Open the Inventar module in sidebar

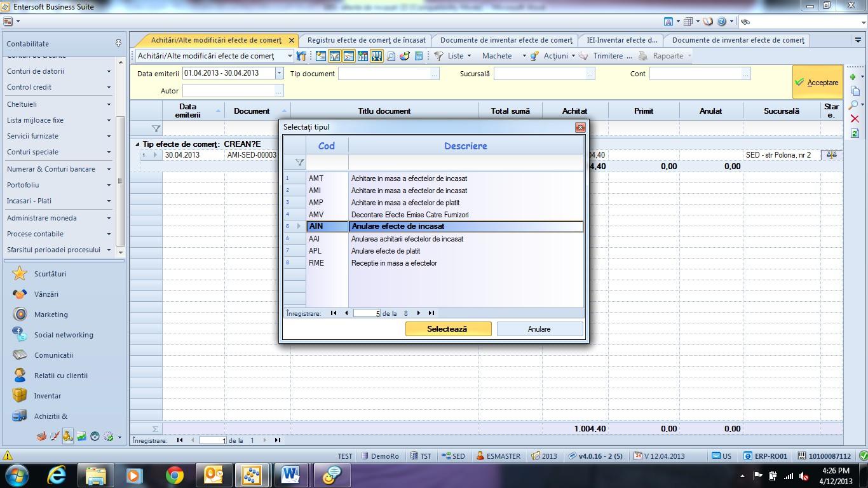48,396
